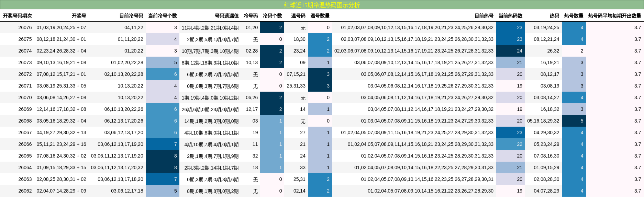Click the 当前冷号个数 column header
This screenshot has height=197, width=644.
point(163,16)
